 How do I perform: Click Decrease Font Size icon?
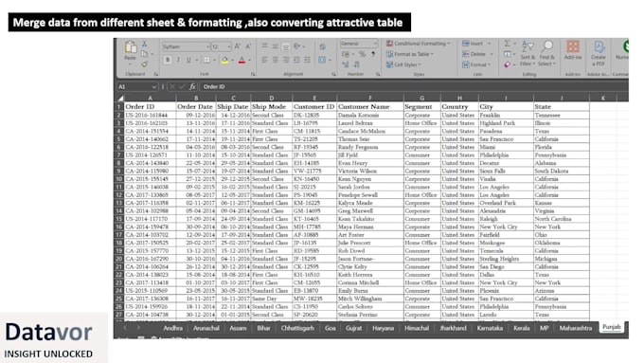tap(248, 46)
